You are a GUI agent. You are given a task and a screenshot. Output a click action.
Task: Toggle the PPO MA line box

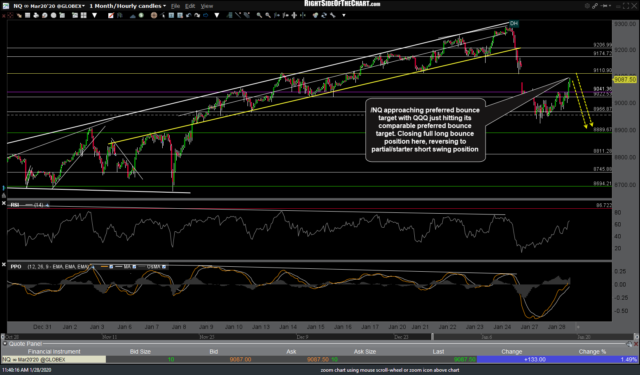134,266
